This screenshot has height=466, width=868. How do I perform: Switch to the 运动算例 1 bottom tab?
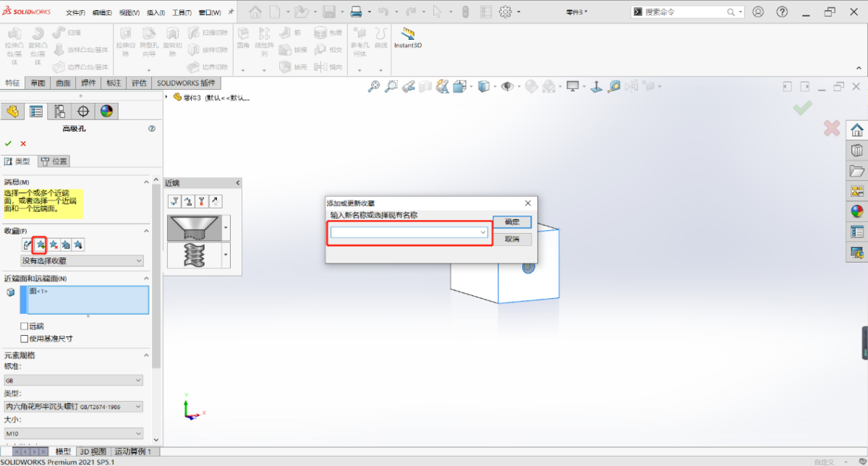[x=133, y=452]
